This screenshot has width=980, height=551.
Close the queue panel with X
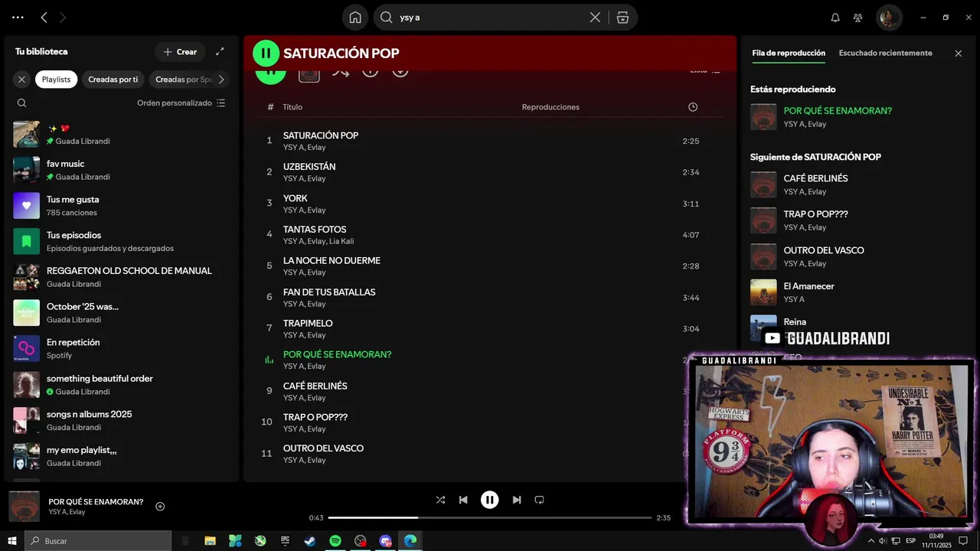[x=958, y=54]
